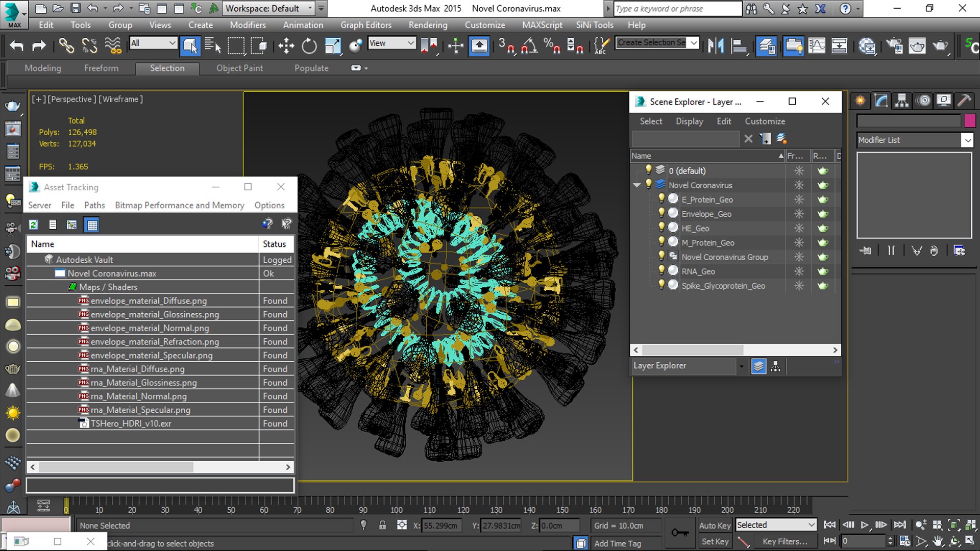980x551 pixels.
Task: Click the Select and Link tool
Action: pos(66,46)
